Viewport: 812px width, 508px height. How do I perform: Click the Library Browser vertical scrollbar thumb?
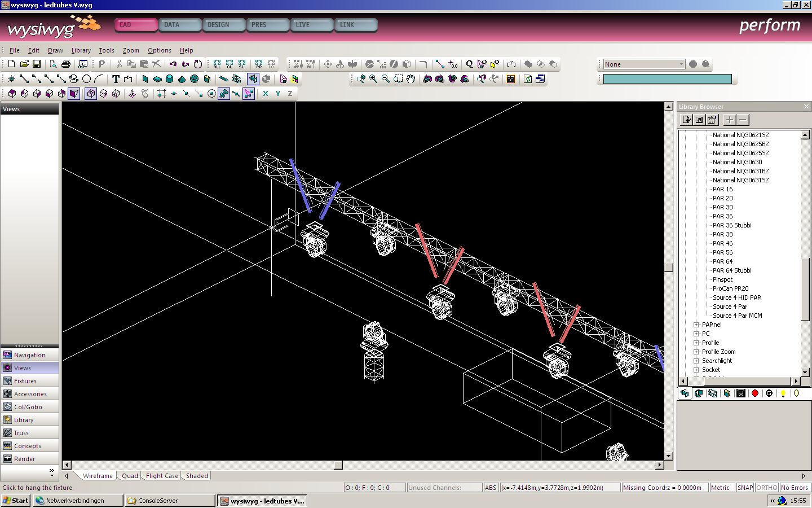[x=805, y=289]
